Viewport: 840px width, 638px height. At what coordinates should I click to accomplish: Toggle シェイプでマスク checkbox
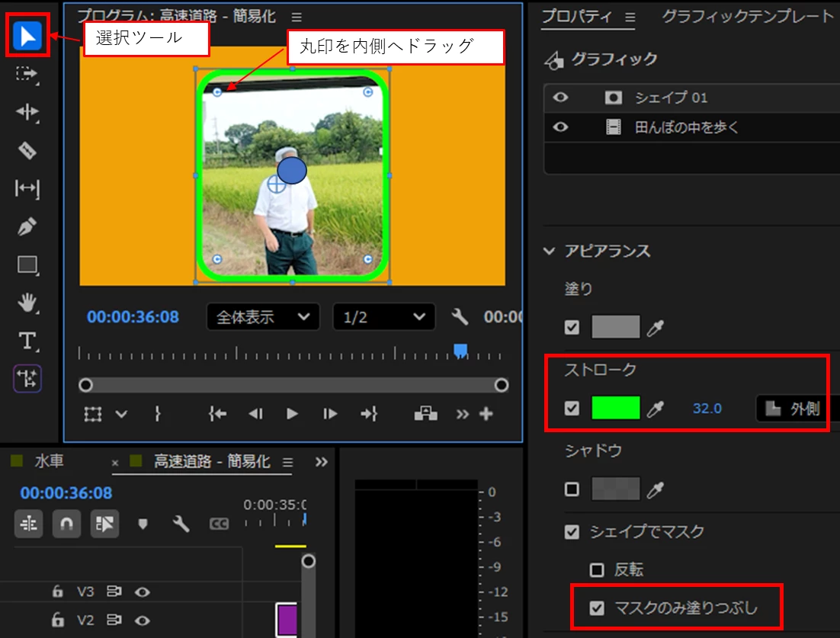572,532
